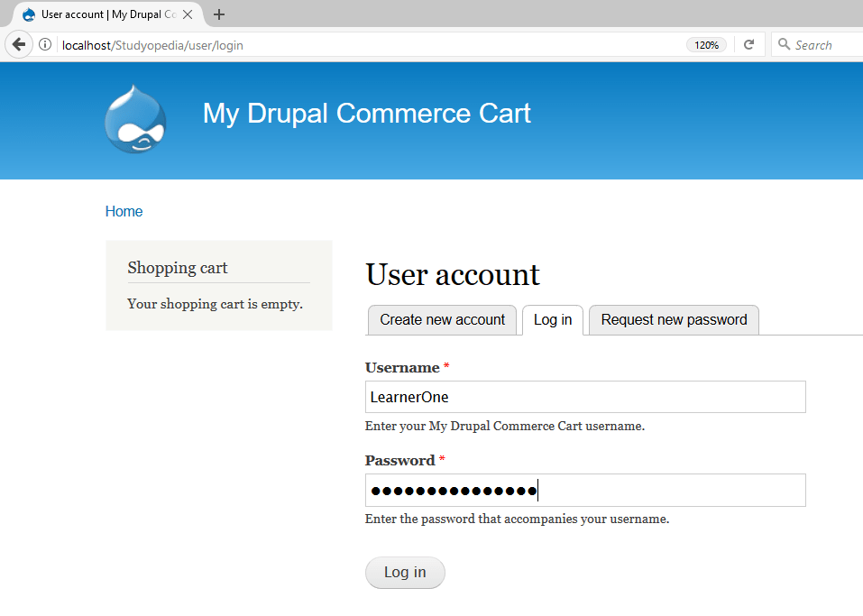The image size is (863, 616).
Task: Open the My Drupal Commerce Cart site title
Action: click(x=366, y=114)
